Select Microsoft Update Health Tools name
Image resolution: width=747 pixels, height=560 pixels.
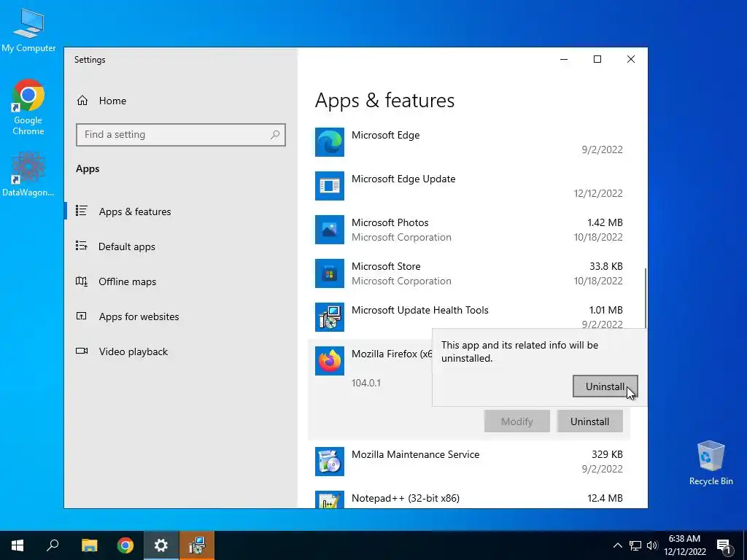click(x=419, y=310)
